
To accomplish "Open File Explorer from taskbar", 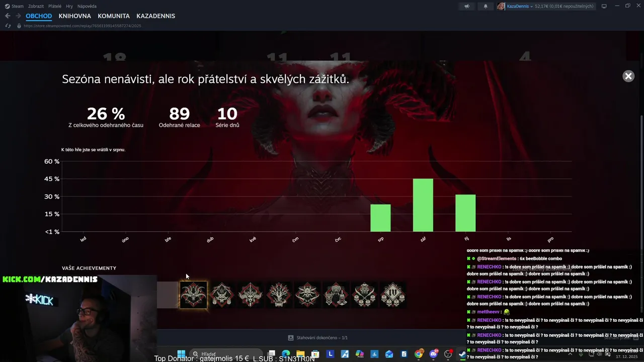I will tap(300, 354).
